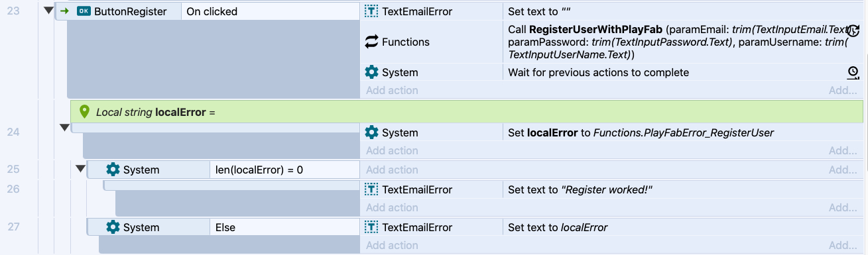Click System gear icon beside Set localError action
This screenshot has height=255, width=868.
[x=372, y=132]
